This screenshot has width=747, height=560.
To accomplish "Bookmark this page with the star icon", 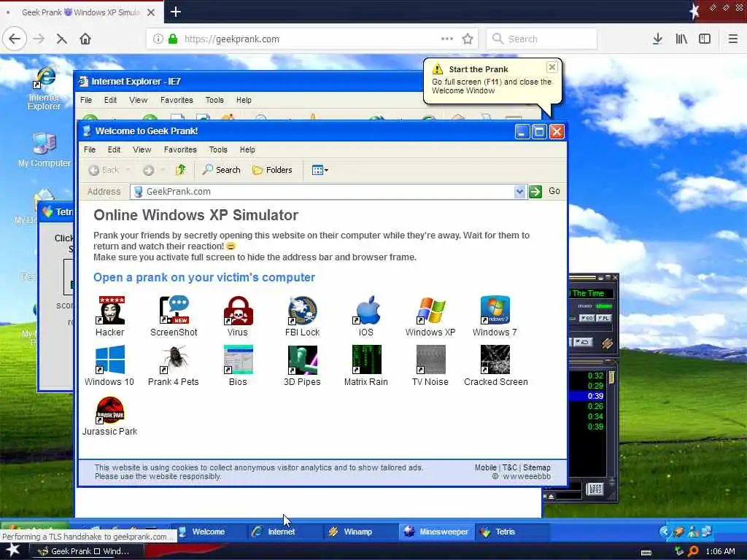I will tap(468, 39).
